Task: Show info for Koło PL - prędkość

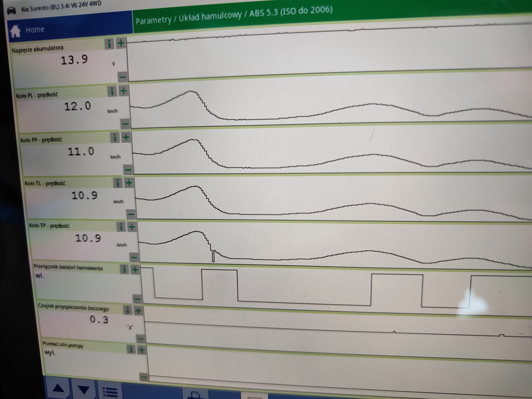Action: click(112, 91)
